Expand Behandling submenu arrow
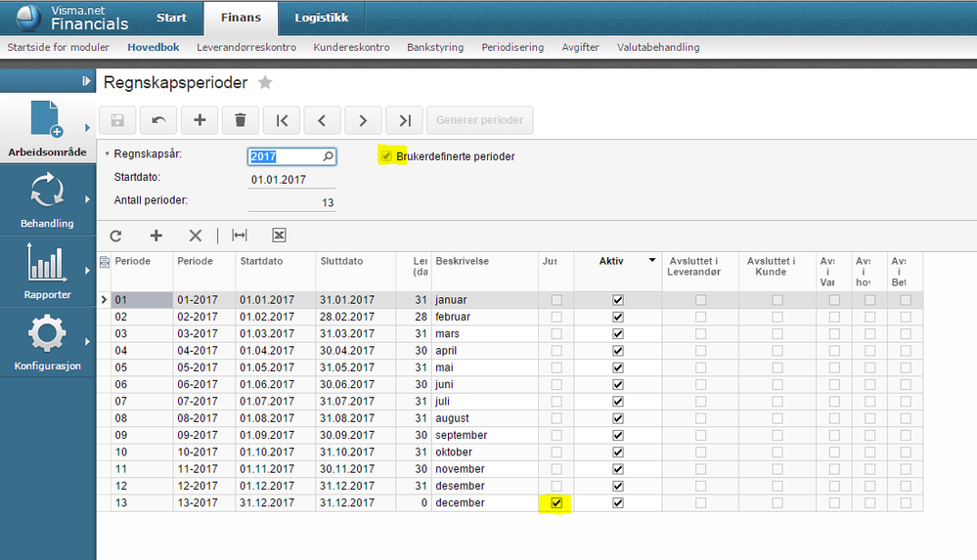Image resolution: width=977 pixels, height=560 pixels. click(x=87, y=199)
